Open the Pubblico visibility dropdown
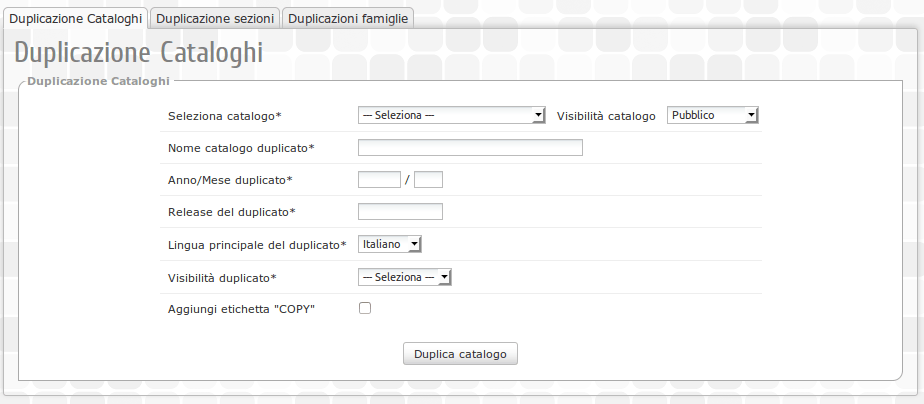Screen dimensions: 924x404 click(x=713, y=115)
